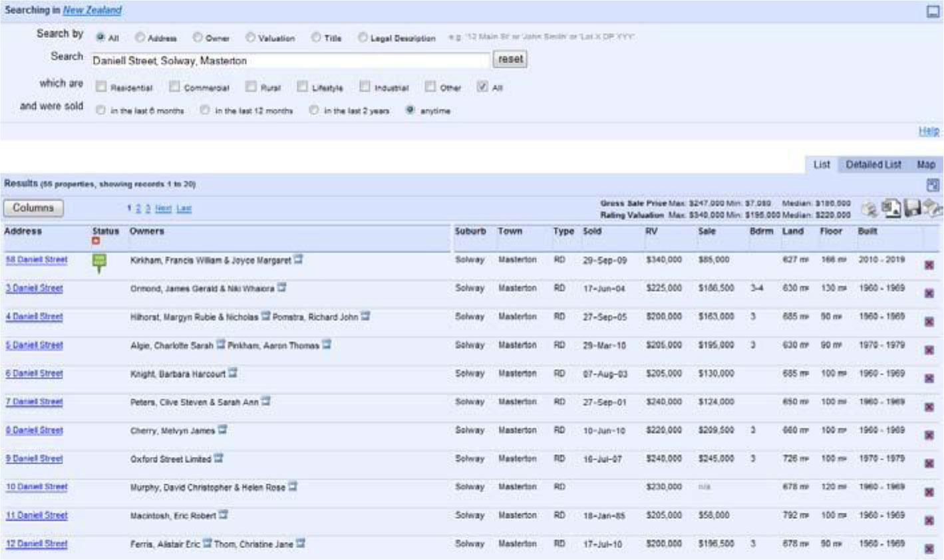Remove the 9 Daniell Street row with red X
944x560 pixels.
(x=929, y=464)
